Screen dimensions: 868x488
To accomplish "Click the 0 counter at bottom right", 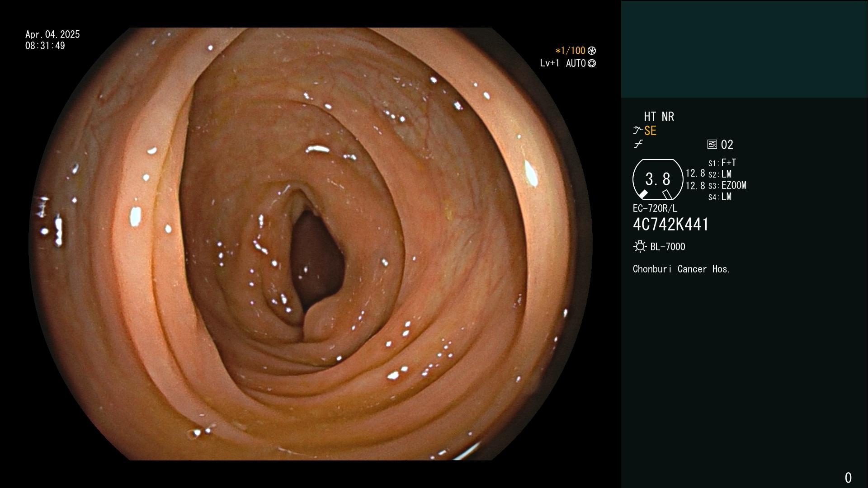I will click(848, 478).
